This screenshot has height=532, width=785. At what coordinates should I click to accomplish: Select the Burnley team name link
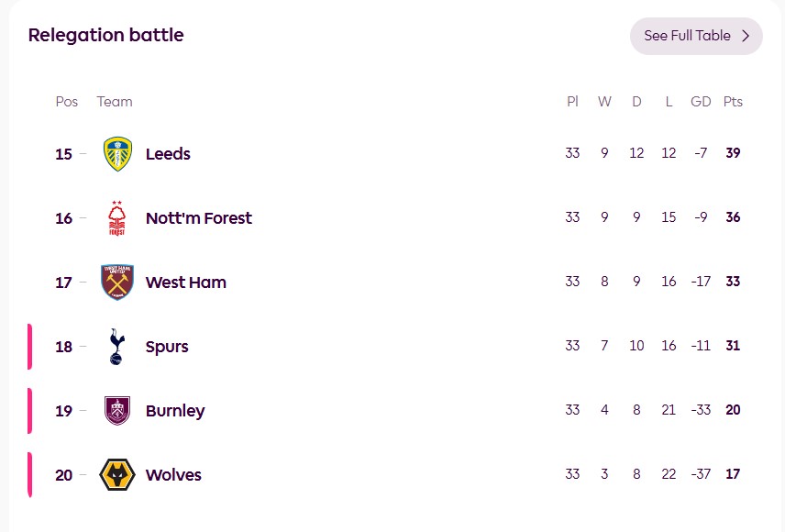pos(175,411)
